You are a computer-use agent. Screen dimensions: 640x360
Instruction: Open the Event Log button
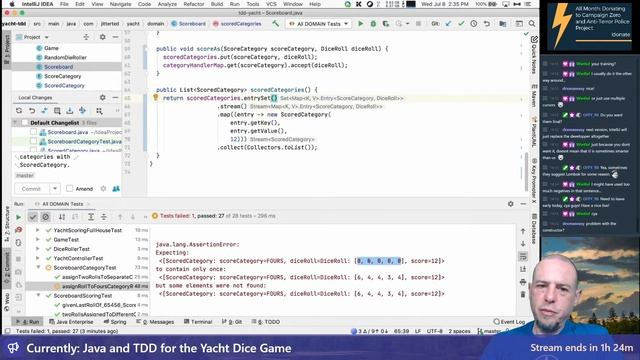(x=509, y=322)
